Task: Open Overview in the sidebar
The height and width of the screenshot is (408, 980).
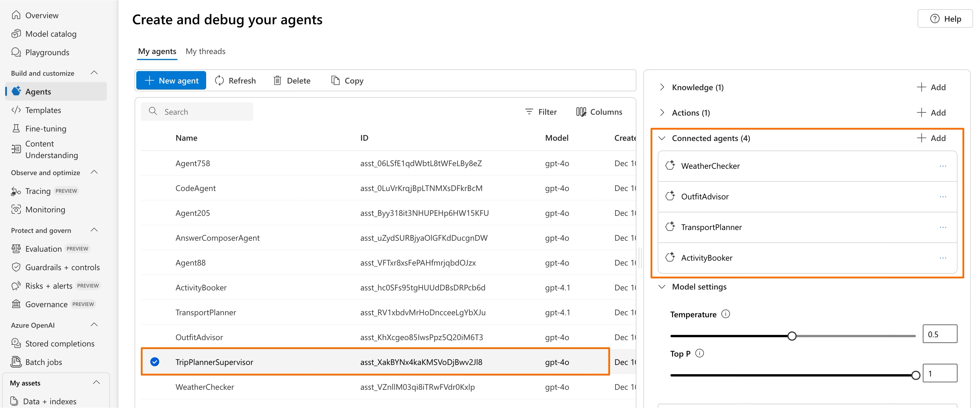Action: pyautogui.click(x=42, y=15)
